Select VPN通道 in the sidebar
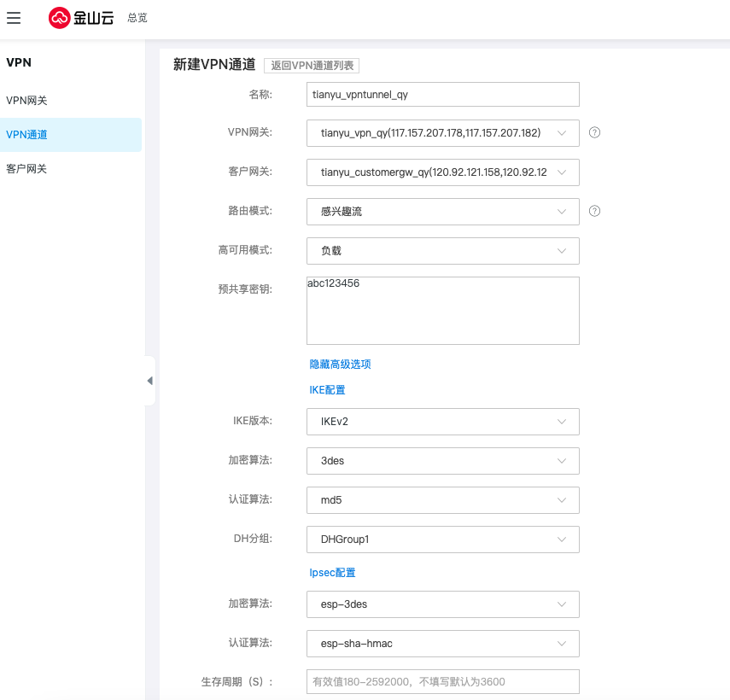Viewport: 730px width, 700px height. coord(27,135)
